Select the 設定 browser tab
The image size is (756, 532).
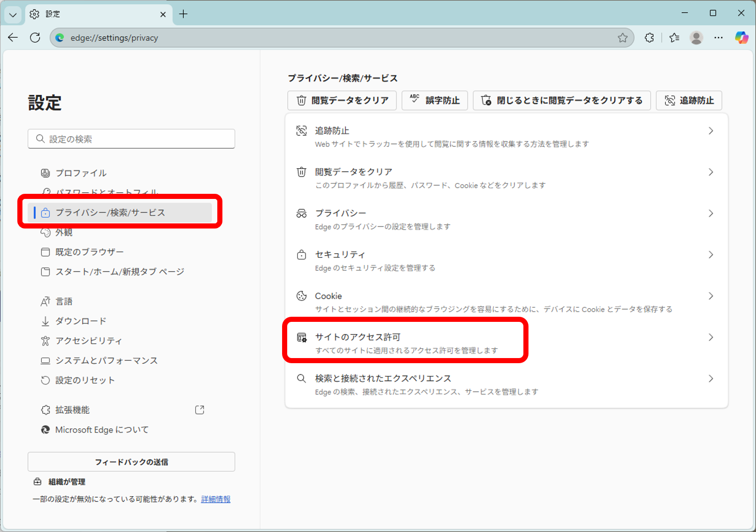pos(98,14)
